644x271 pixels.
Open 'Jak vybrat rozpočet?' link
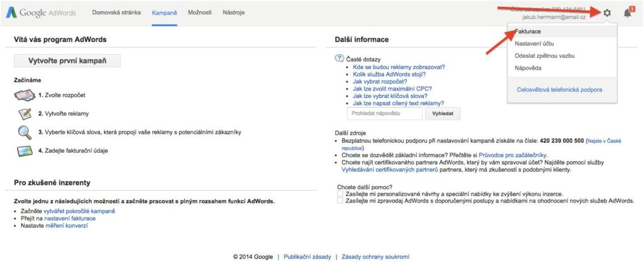click(x=380, y=82)
